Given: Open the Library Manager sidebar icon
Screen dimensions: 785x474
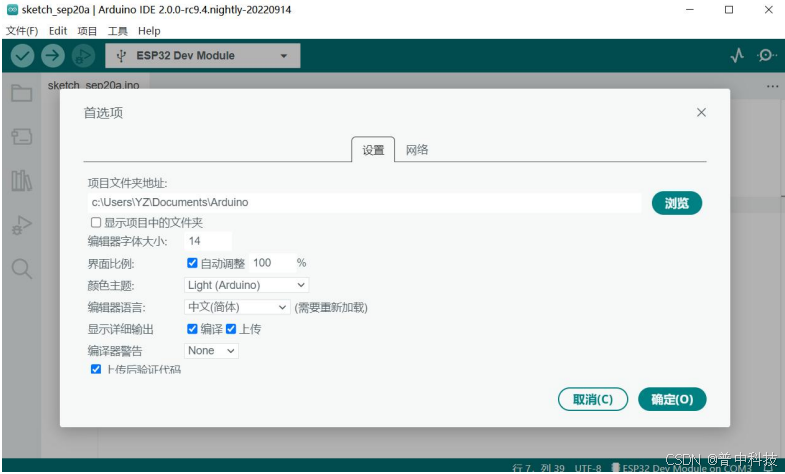Looking at the screenshot, I should tap(22, 180).
